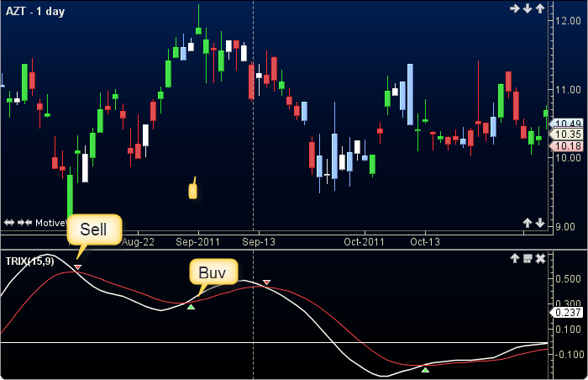Click the Sep-13 date axis label
The width and height of the screenshot is (588, 380).
click(x=259, y=242)
